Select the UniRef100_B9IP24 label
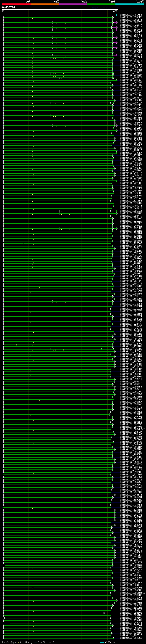Viewport: 146px width, 644px height. coord(131,316)
